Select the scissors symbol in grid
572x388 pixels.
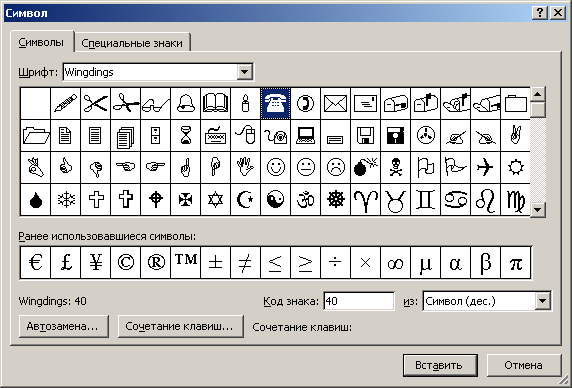pyautogui.click(x=95, y=104)
